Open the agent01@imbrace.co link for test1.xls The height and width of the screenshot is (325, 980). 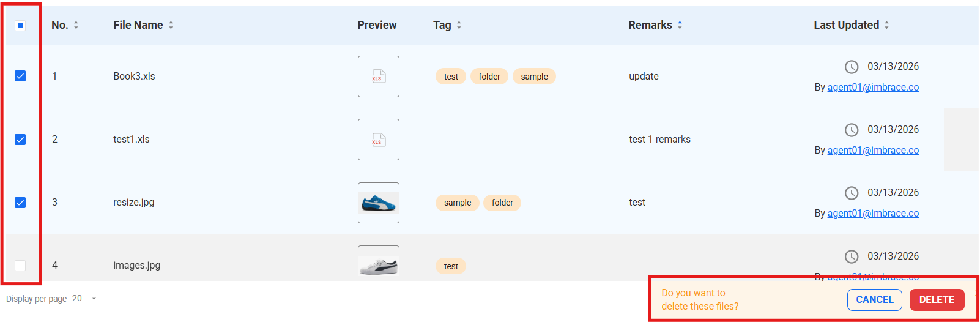[873, 150]
